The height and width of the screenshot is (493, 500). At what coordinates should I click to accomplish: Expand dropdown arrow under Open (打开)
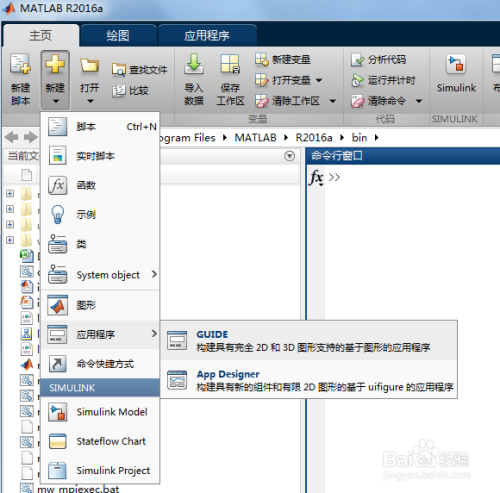click(90, 101)
